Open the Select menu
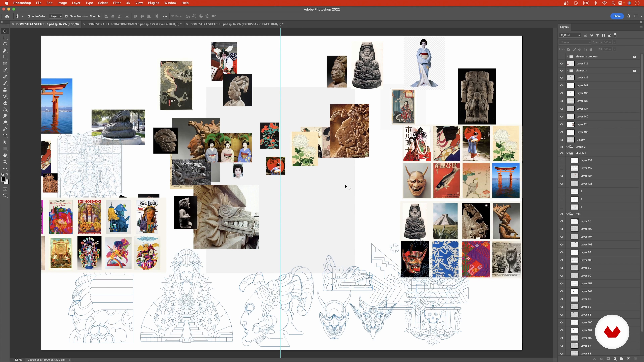The height and width of the screenshot is (362, 644). click(103, 3)
